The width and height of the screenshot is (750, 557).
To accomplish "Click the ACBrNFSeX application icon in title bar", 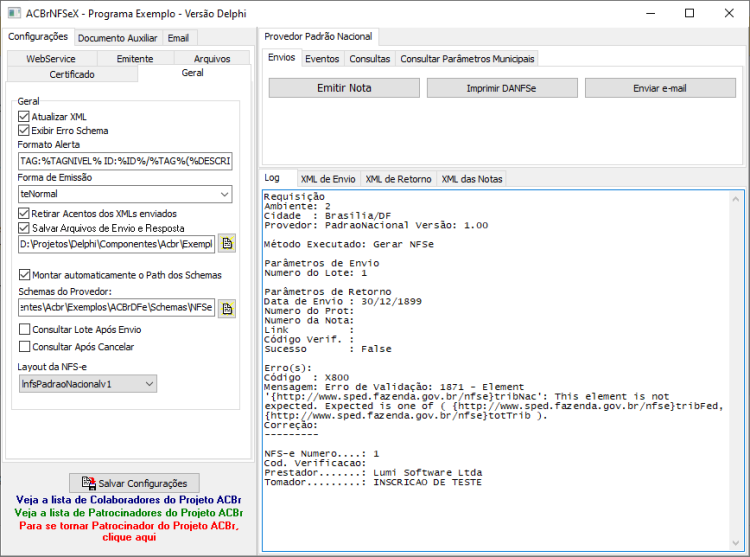I will click(14, 13).
